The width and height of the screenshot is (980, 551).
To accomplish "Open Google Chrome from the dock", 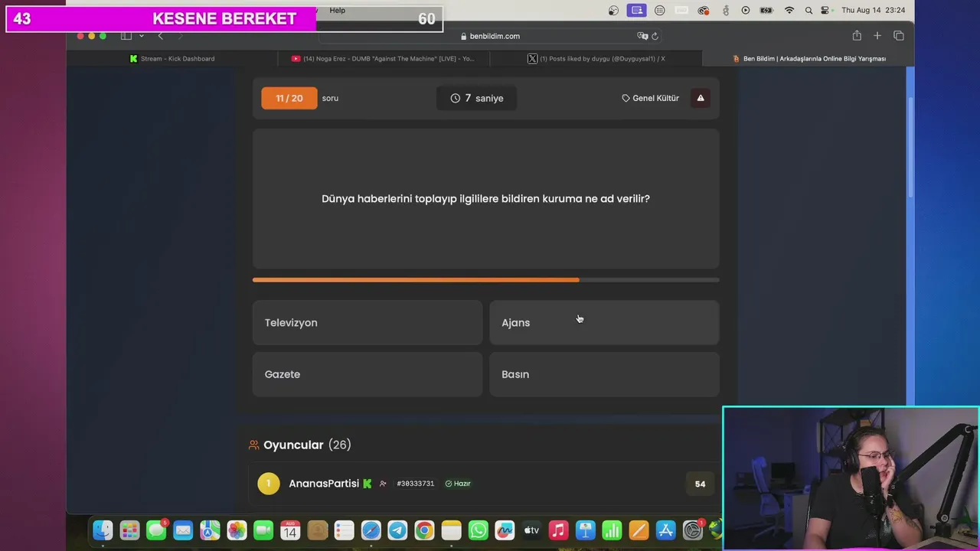I will pyautogui.click(x=424, y=530).
